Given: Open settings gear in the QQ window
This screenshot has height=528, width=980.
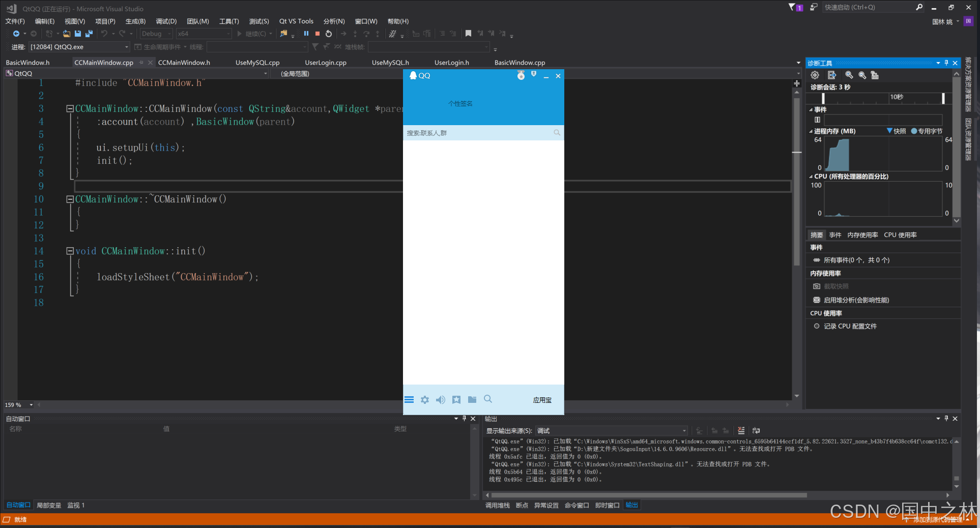Looking at the screenshot, I should tap(425, 400).
